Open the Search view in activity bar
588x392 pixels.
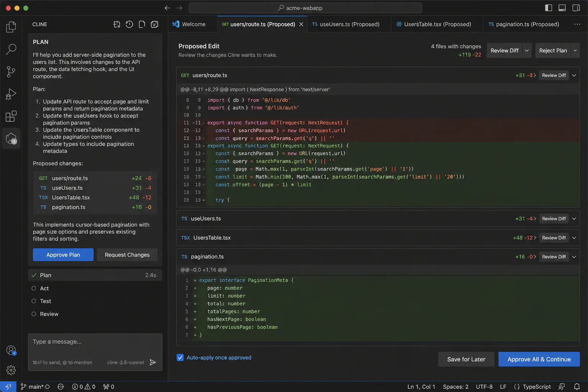(x=11, y=49)
